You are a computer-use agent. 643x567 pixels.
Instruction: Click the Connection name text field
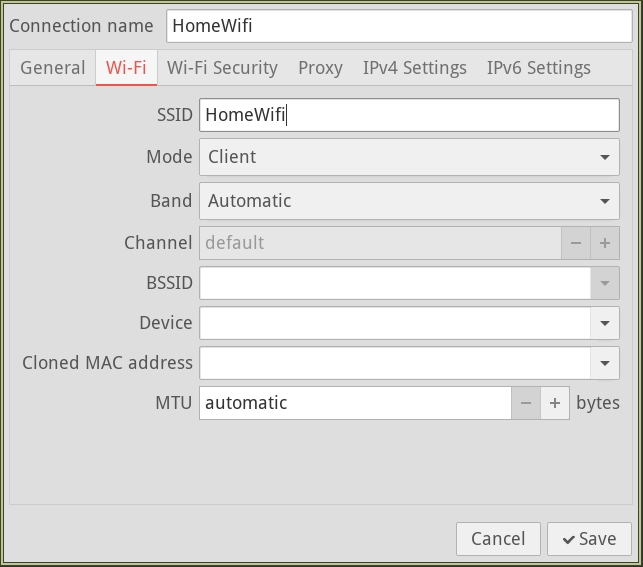(398, 26)
